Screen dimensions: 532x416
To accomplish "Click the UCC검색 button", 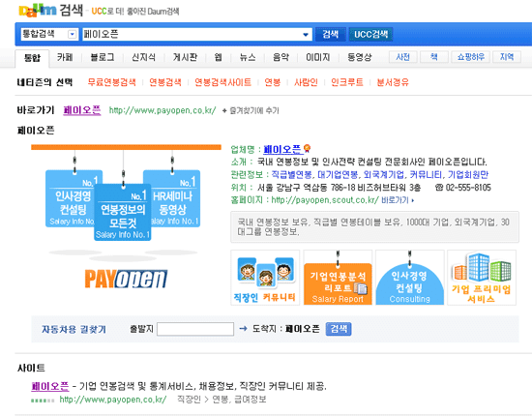I will [x=370, y=34].
